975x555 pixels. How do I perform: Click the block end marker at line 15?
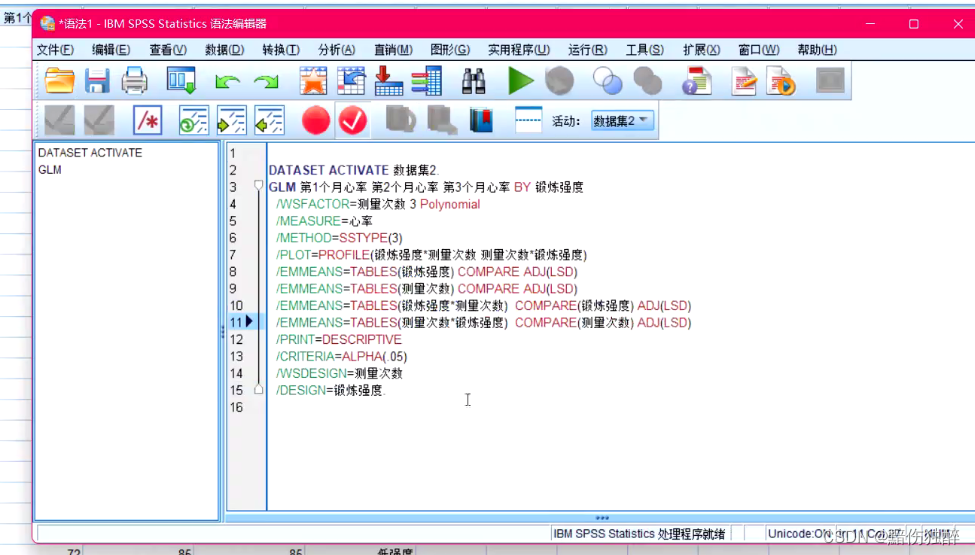coord(259,390)
